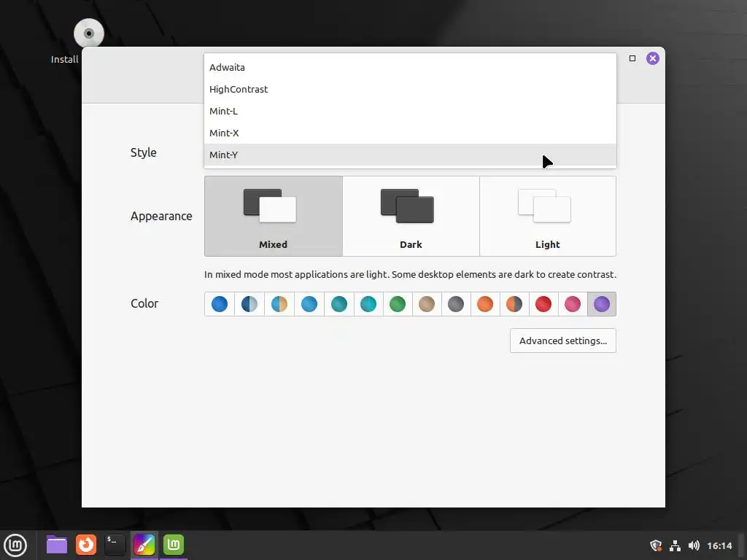Click the Install disc desktop icon
Viewport: 747px width, 560px height.
pos(88,34)
